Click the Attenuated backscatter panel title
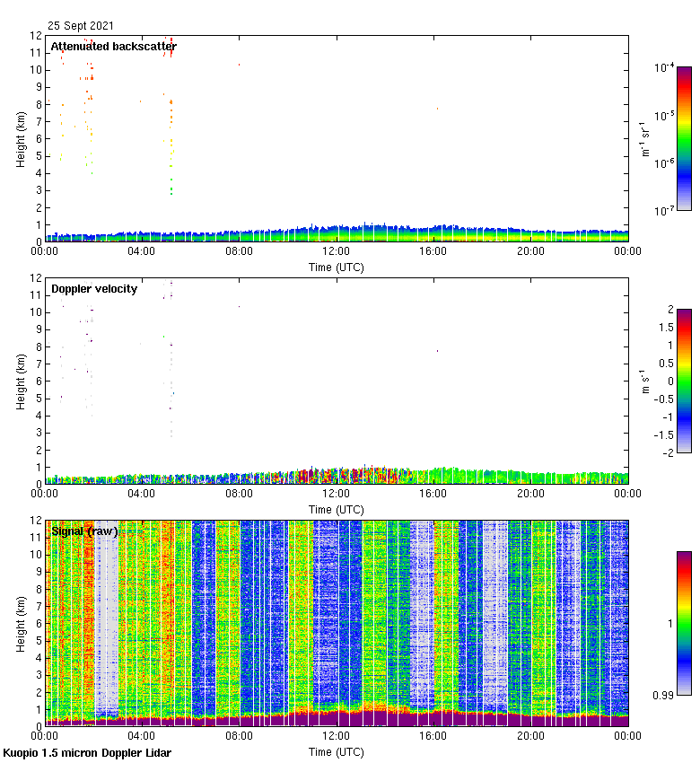This screenshot has width=700, height=763. (113, 47)
